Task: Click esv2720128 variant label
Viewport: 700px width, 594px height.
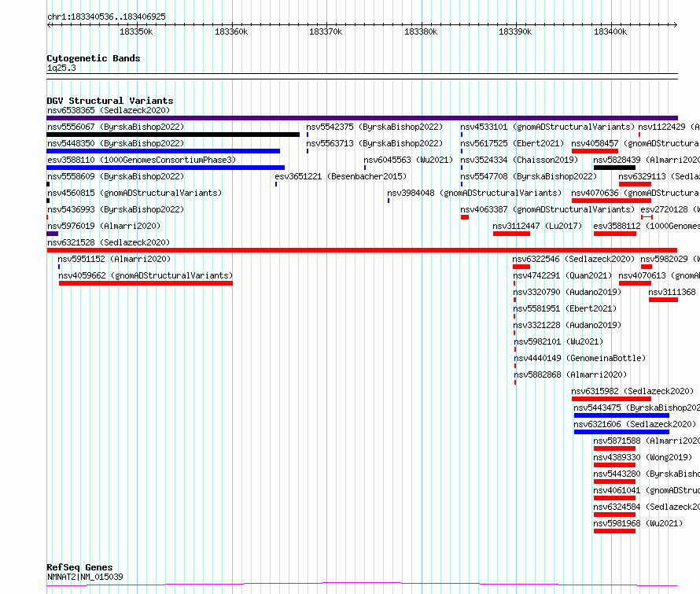Action: point(670,209)
